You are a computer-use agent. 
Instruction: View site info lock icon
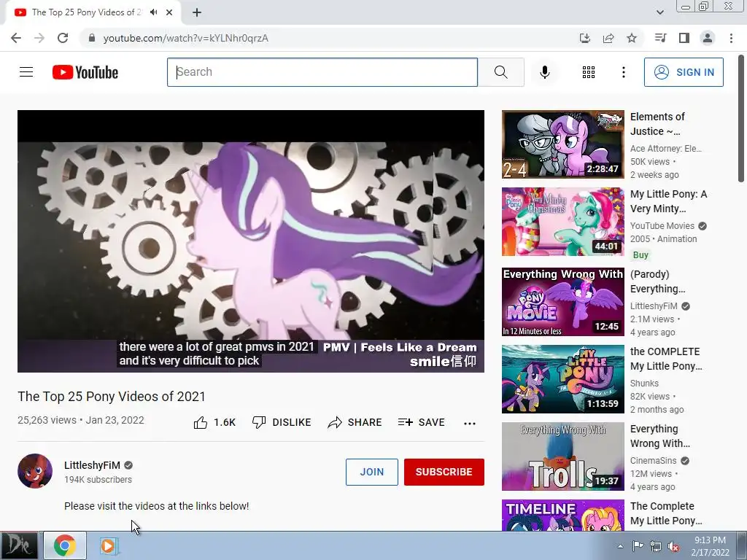(92, 38)
